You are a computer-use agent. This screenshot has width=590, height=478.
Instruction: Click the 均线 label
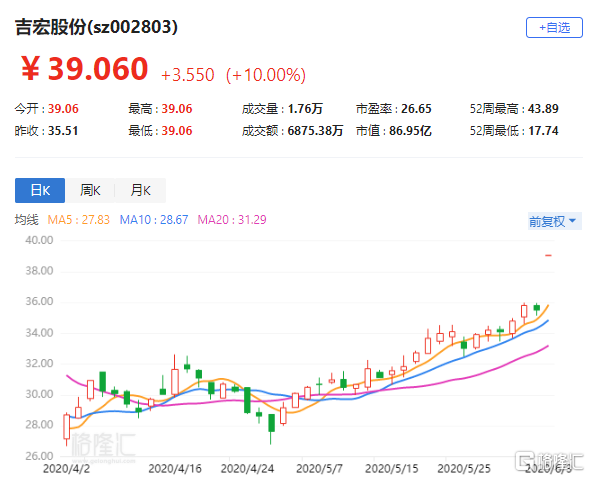[26, 219]
